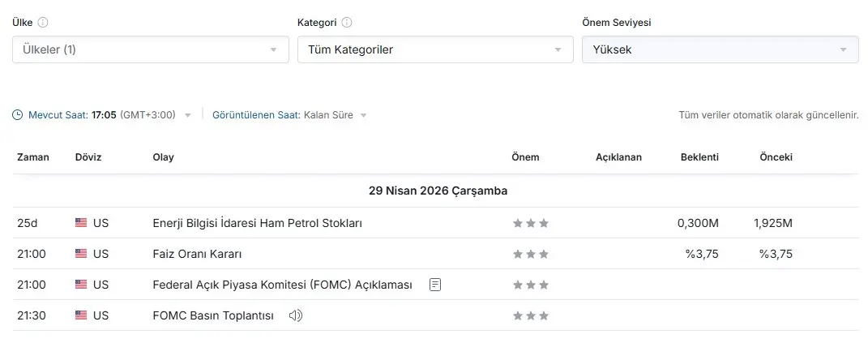
Task: Click importance stars for Faiz Oranı Kararı
Action: pyautogui.click(x=530, y=254)
